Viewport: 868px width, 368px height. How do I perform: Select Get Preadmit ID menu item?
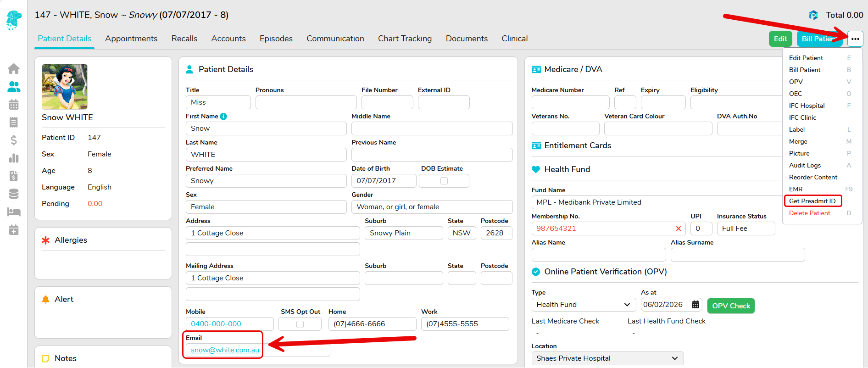click(x=812, y=201)
